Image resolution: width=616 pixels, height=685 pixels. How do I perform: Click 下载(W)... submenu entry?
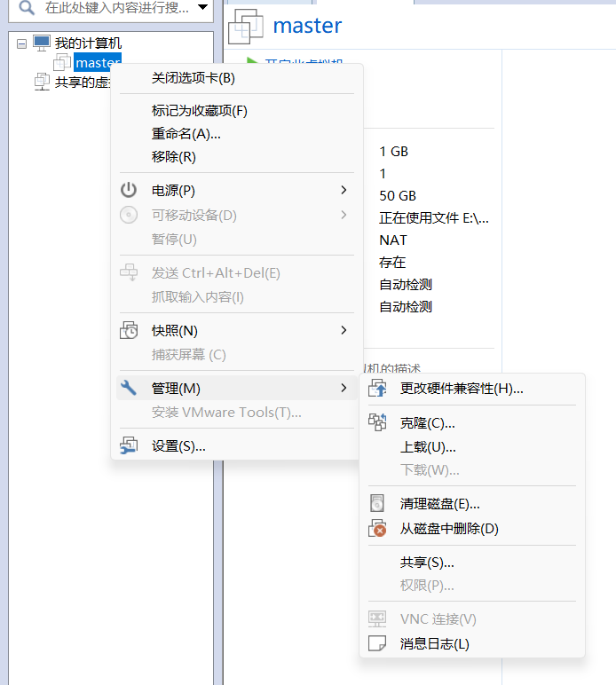[x=472, y=470]
